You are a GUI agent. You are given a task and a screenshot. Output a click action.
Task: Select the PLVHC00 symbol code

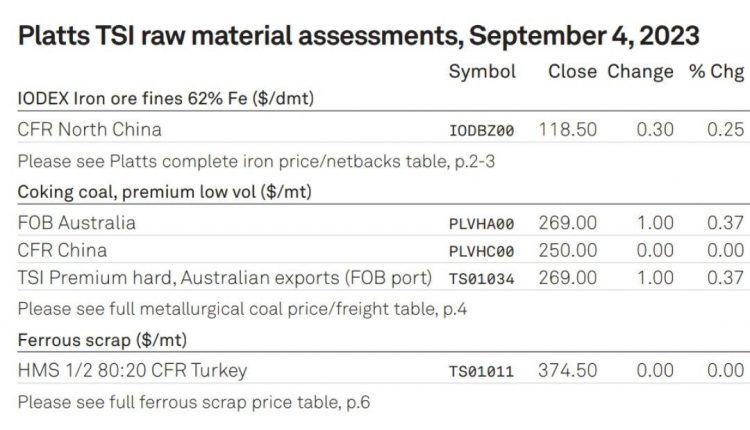[481, 252]
